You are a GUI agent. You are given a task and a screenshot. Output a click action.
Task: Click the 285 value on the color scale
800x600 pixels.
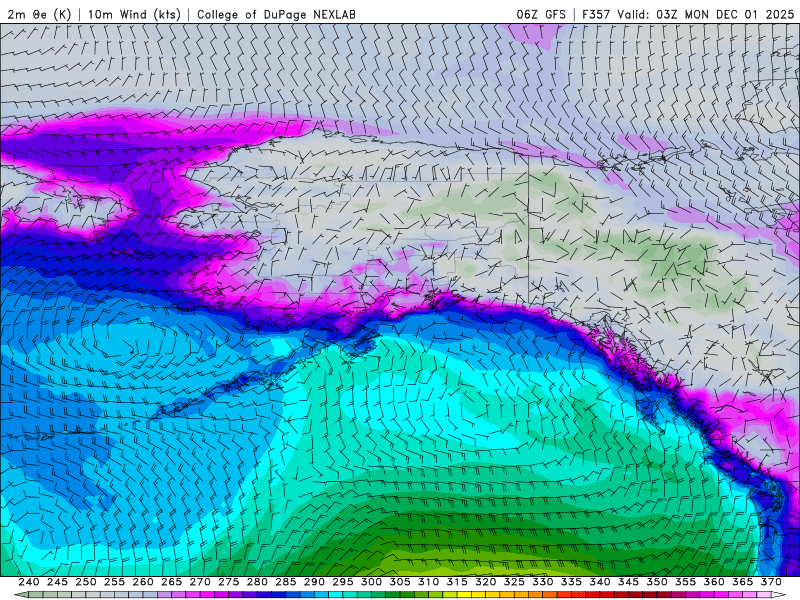coord(286,582)
